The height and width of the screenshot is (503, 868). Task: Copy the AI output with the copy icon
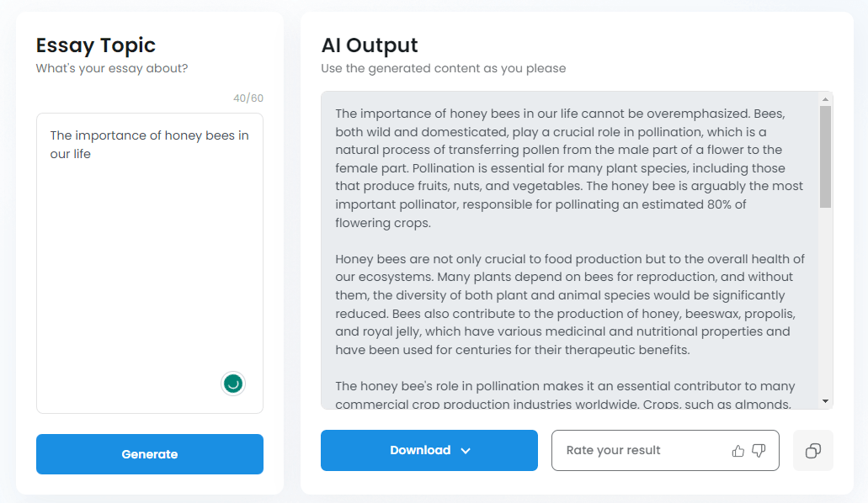813,451
